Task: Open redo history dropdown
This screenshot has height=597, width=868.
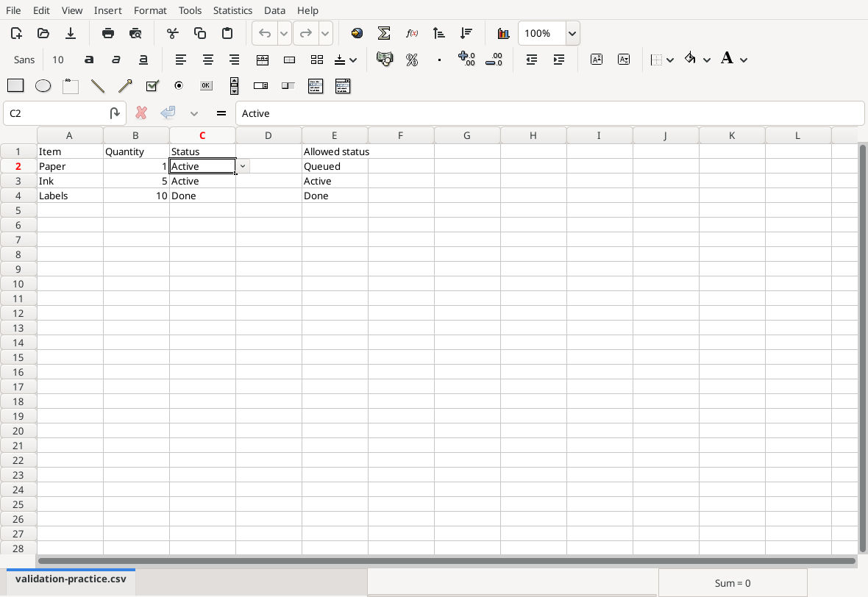Action: [325, 33]
